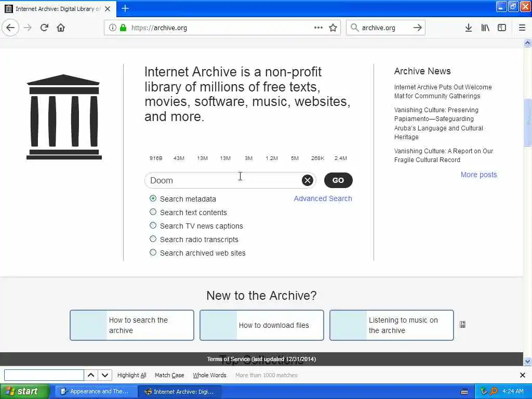
Task: Click the 916B count label
Action: (156, 158)
